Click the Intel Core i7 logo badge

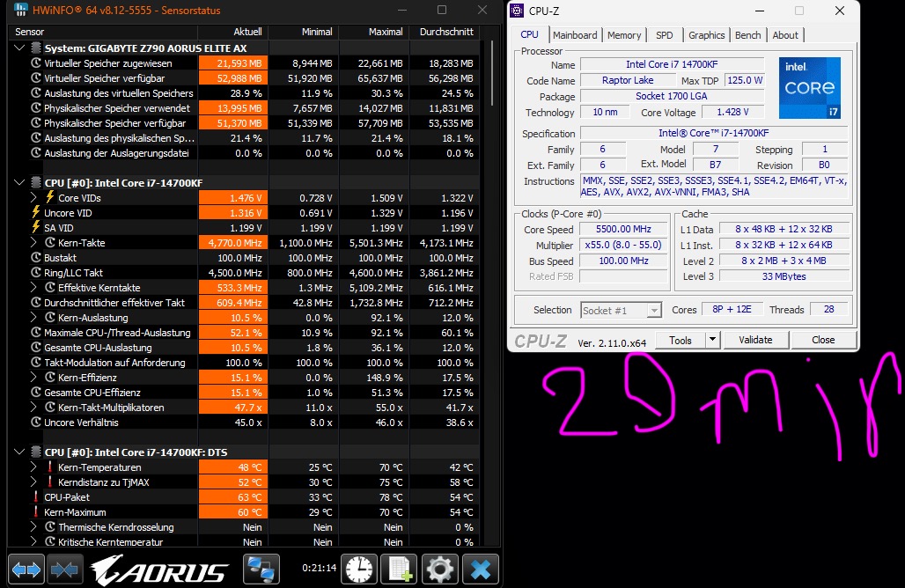(x=810, y=88)
